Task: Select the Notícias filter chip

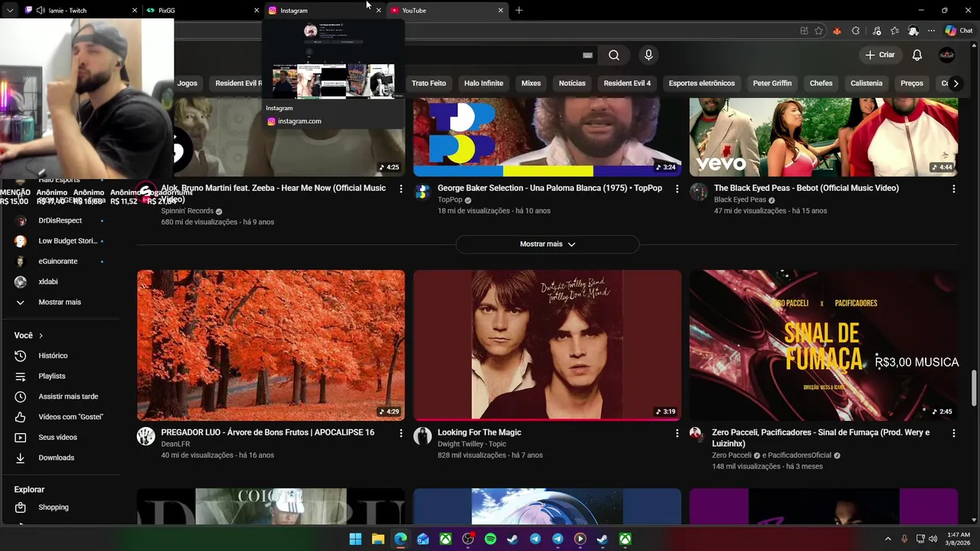Action: (572, 83)
